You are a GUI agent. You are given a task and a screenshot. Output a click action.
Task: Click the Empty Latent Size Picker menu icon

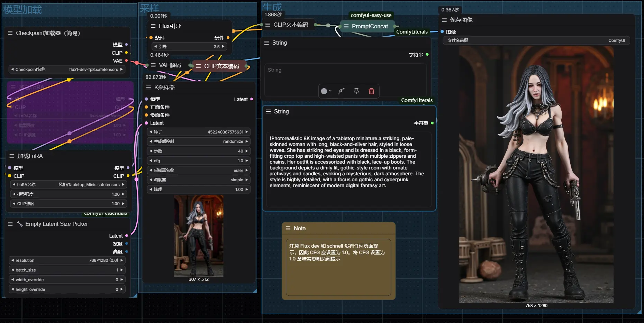click(10, 224)
